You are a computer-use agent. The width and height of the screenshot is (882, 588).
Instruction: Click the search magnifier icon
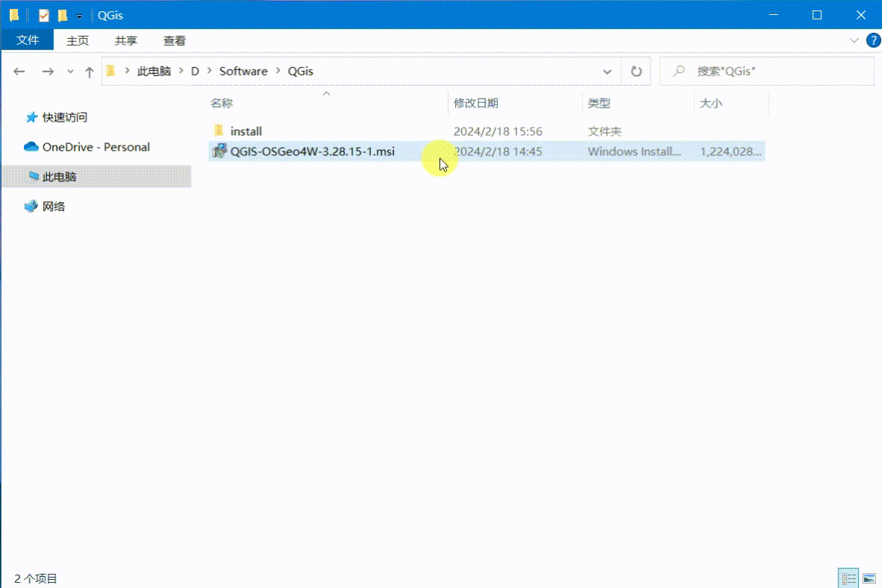(x=679, y=72)
